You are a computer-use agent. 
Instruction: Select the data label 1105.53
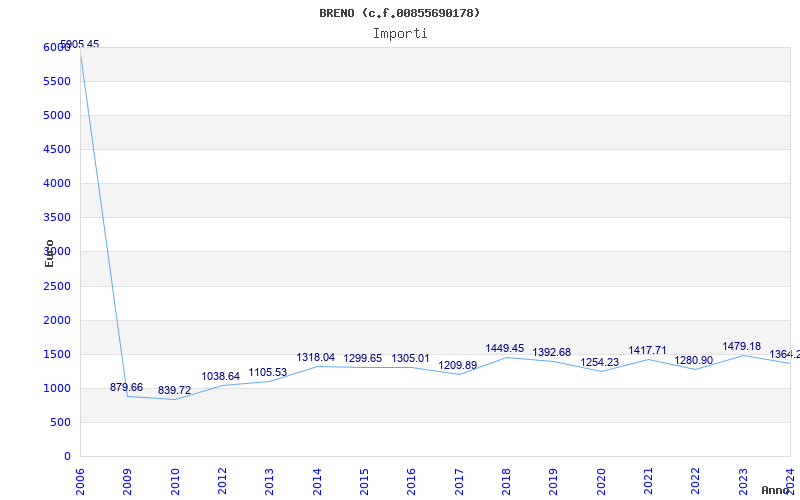coord(268,372)
